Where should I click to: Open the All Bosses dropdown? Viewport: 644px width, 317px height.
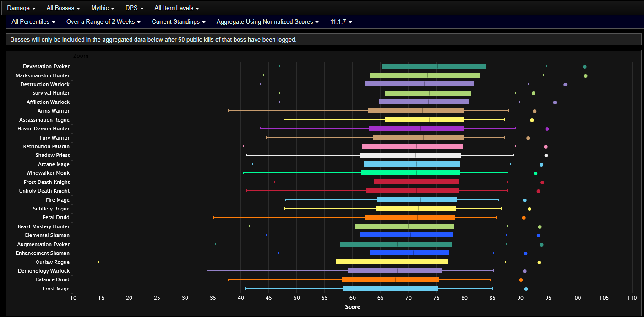click(x=63, y=8)
